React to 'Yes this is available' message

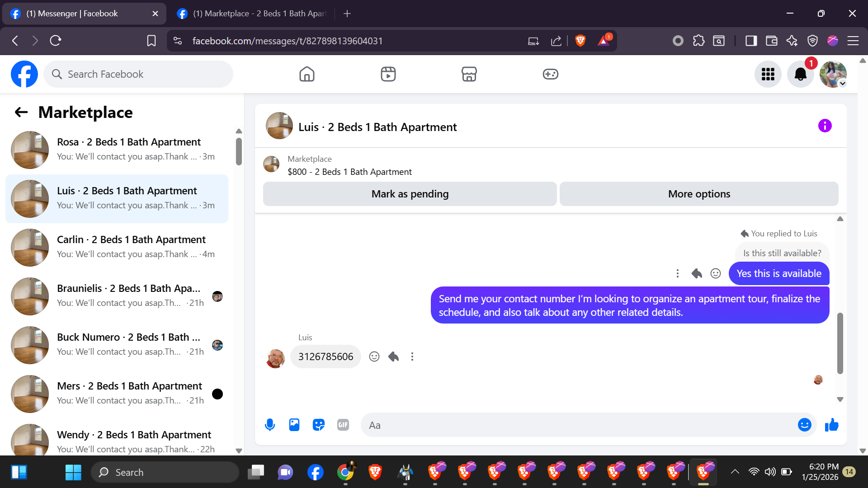[x=716, y=273]
